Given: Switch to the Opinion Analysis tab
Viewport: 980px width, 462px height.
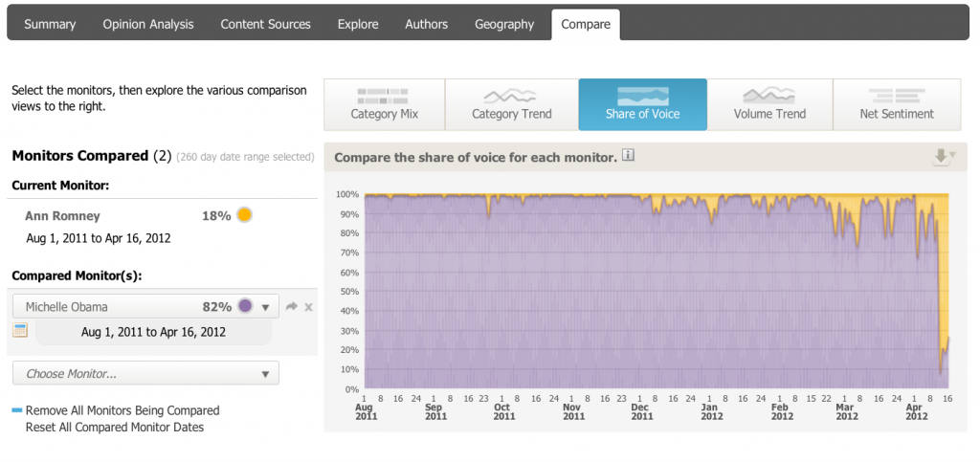Looking at the screenshot, I should (x=148, y=24).
